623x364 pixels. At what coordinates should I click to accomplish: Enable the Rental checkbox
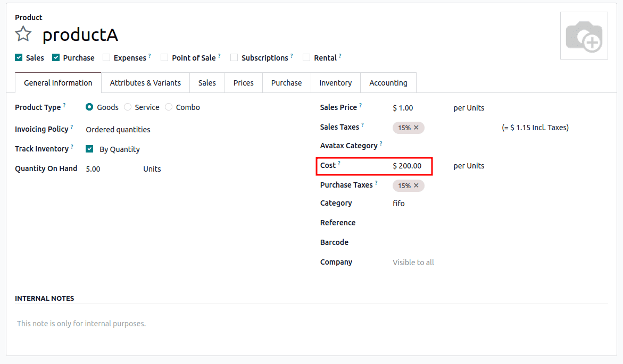click(x=306, y=57)
